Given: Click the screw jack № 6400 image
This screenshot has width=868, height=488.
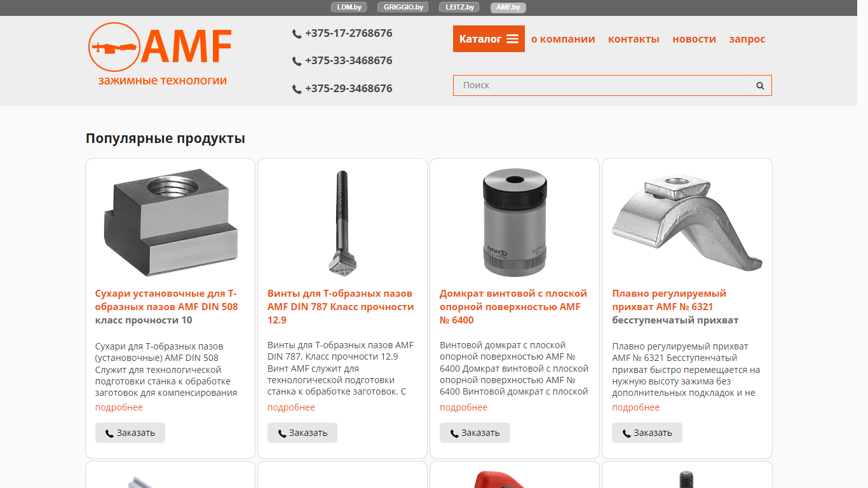Looking at the screenshot, I should click(515, 222).
